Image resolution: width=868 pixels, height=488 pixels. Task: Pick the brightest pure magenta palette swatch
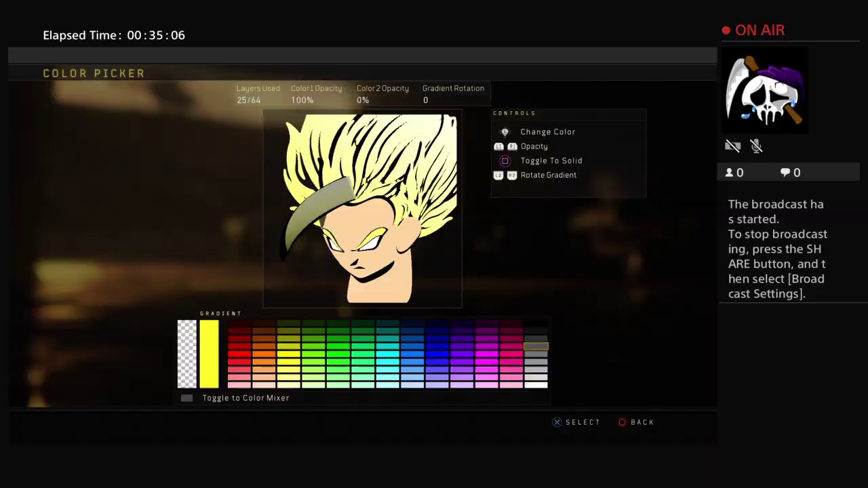tap(487, 353)
